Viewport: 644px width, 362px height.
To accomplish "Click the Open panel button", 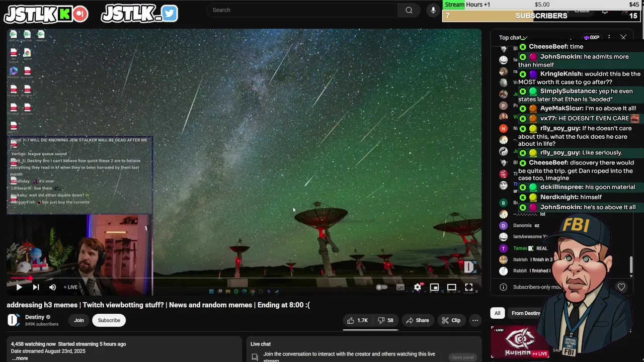I will (462, 357).
